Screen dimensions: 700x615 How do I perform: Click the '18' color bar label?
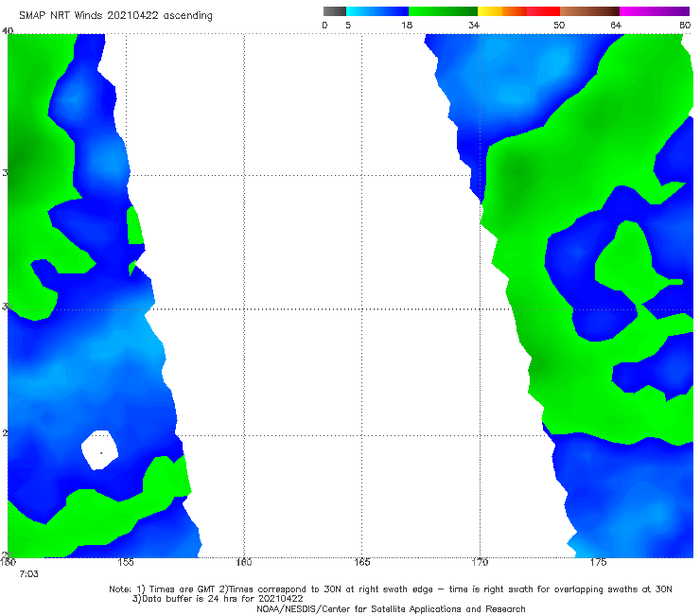click(x=407, y=26)
